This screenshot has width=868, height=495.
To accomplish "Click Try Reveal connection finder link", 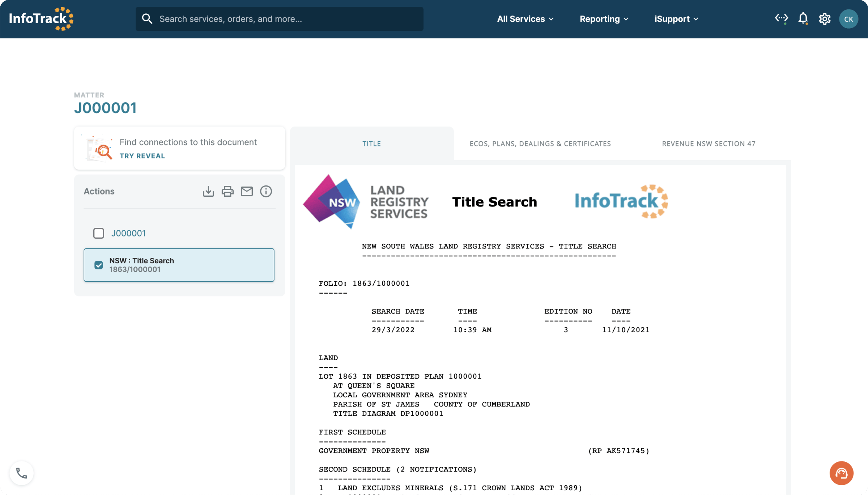I will 142,156.
